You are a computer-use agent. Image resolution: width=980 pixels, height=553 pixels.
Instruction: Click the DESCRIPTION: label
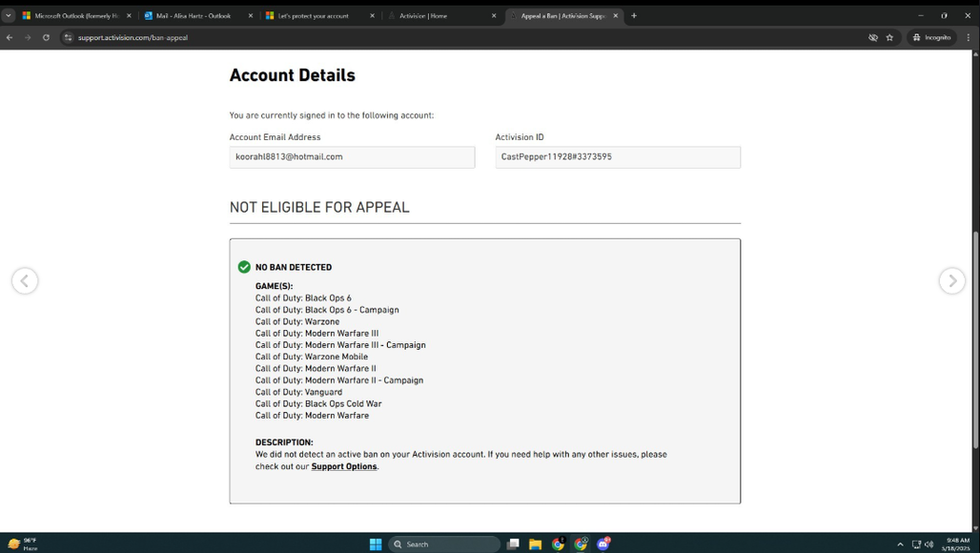pos(284,442)
